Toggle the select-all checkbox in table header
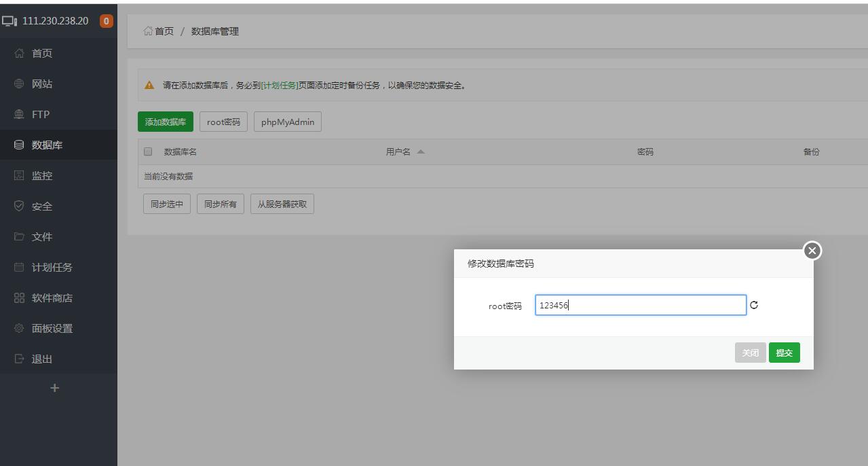Viewport: 868px width, 466px height. tap(148, 151)
